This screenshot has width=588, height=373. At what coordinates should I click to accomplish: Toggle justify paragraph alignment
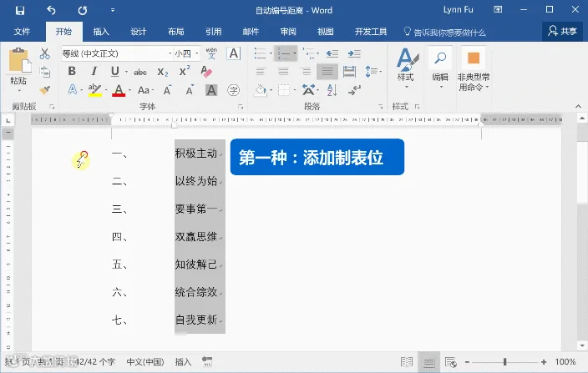point(327,72)
